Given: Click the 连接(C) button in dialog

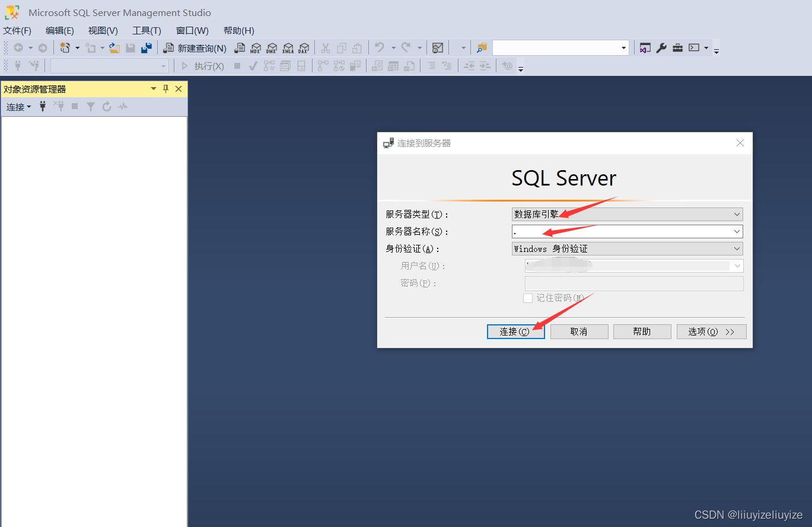Looking at the screenshot, I should 515,331.
